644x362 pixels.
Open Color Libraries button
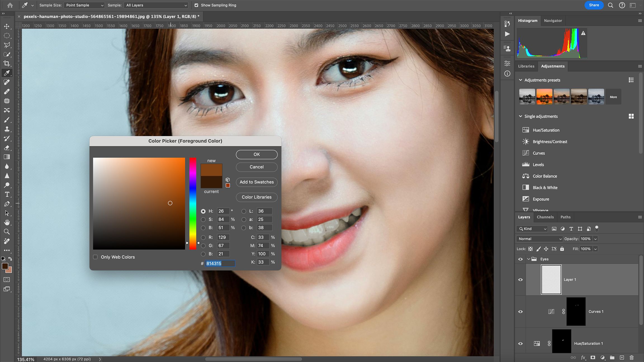pyautogui.click(x=257, y=197)
